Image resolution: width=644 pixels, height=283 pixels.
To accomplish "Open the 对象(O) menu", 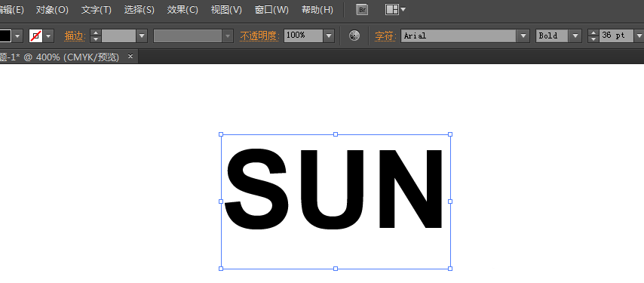I will pyautogui.click(x=52, y=10).
